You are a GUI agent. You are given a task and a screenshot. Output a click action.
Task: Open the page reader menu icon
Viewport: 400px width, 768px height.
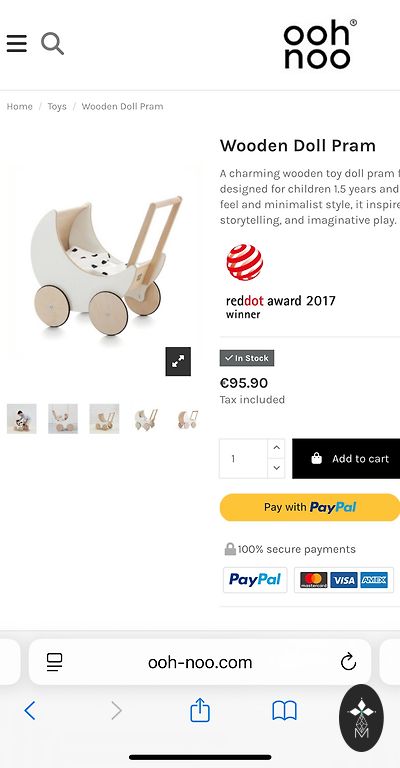[x=54, y=662]
